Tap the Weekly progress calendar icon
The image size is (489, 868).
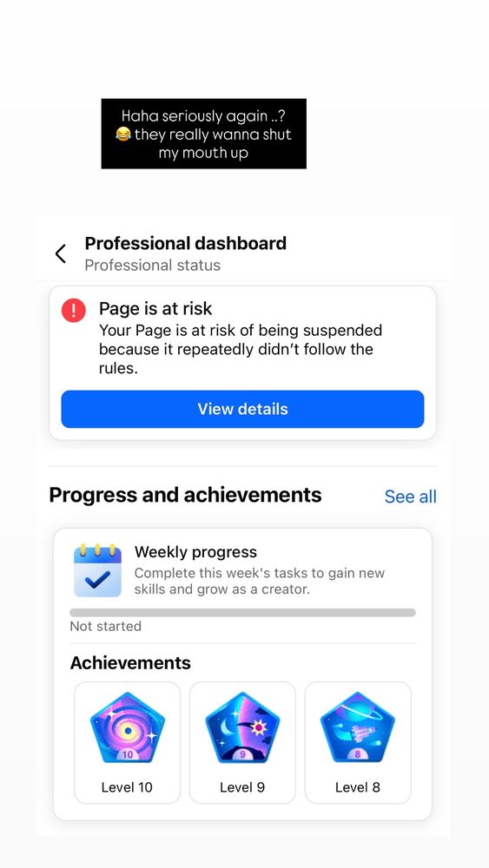[x=97, y=571]
